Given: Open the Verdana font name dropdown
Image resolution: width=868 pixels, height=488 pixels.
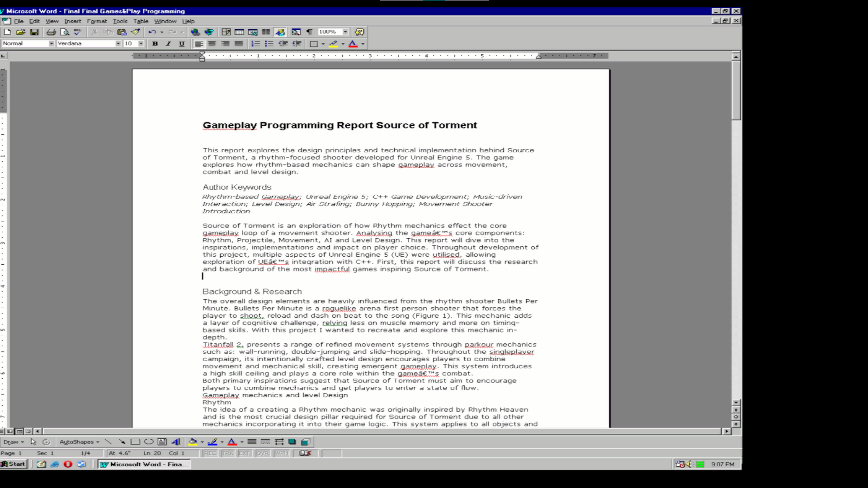Looking at the screenshot, I should (118, 44).
